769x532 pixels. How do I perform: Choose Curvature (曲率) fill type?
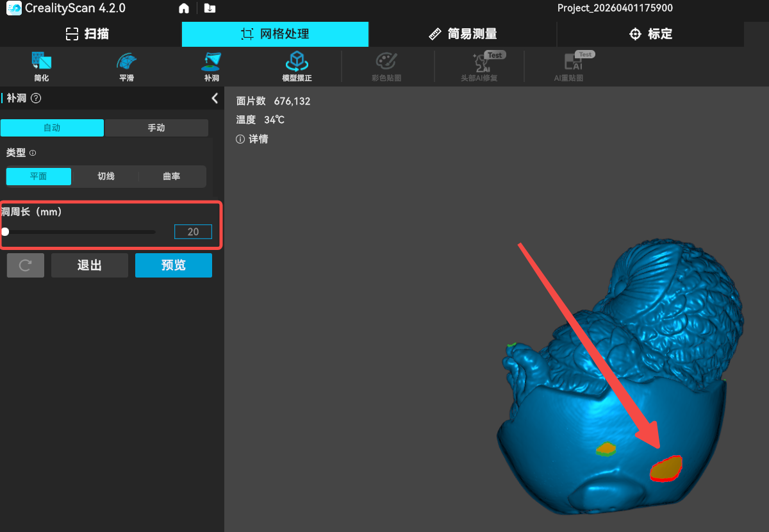172,176
